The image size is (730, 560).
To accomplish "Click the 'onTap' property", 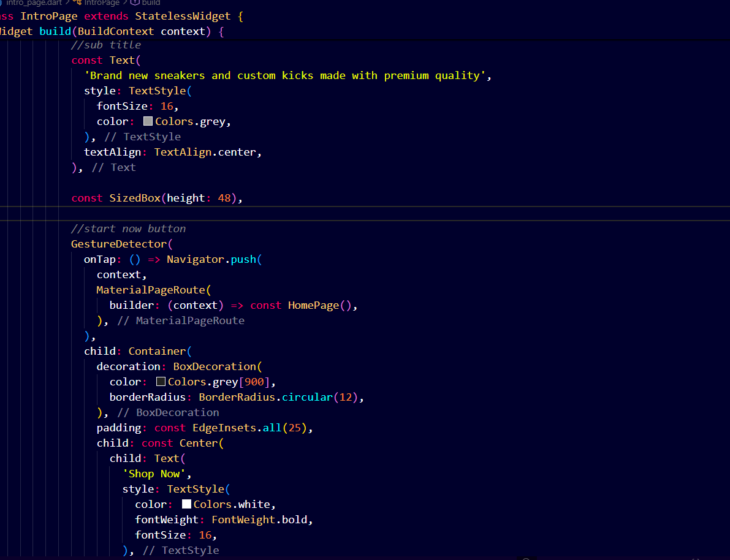I will tap(100, 260).
